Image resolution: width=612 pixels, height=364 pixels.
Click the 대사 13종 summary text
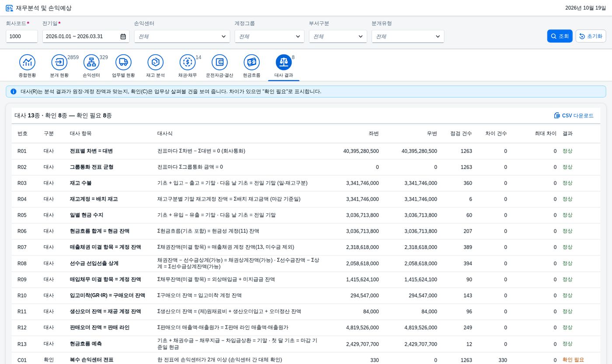point(28,115)
